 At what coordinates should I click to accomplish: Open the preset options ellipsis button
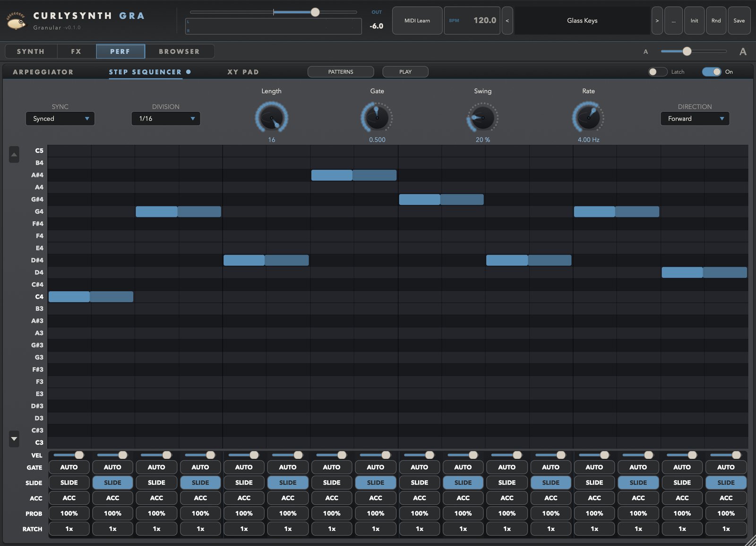673,21
